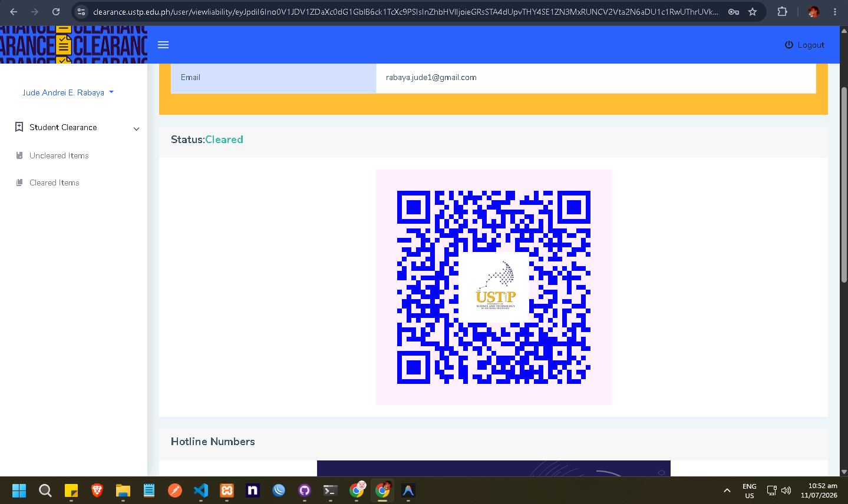This screenshot has width=848, height=504.
Task: Click the Logout power icon
Action: click(x=789, y=45)
